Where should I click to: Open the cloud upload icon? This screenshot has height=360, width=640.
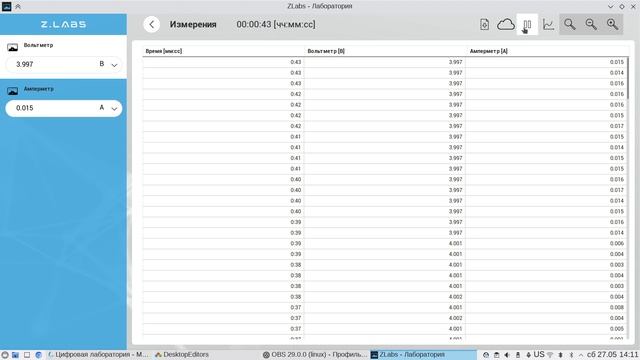(x=506, y=24)
